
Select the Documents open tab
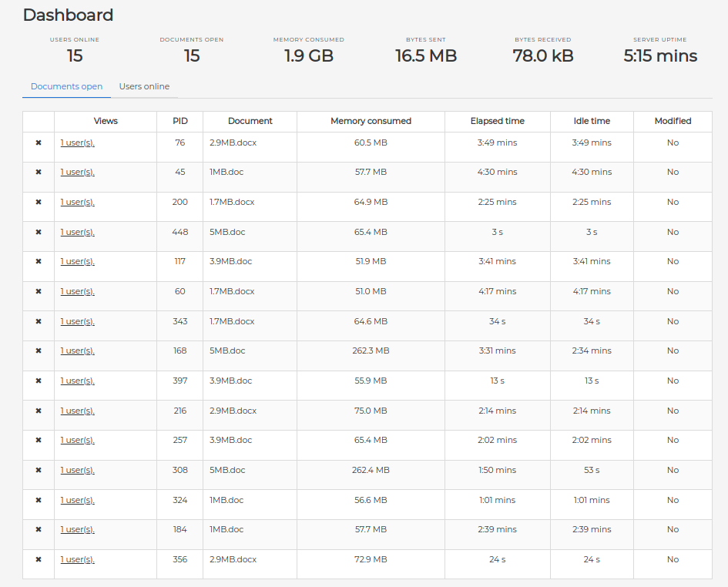(x=66, y=86)
